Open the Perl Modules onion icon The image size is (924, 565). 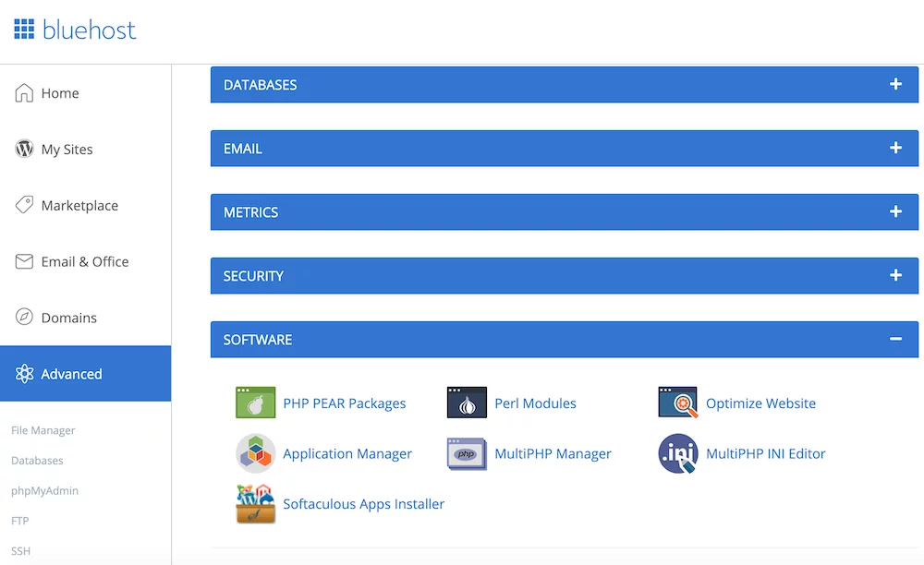[467, 403]
